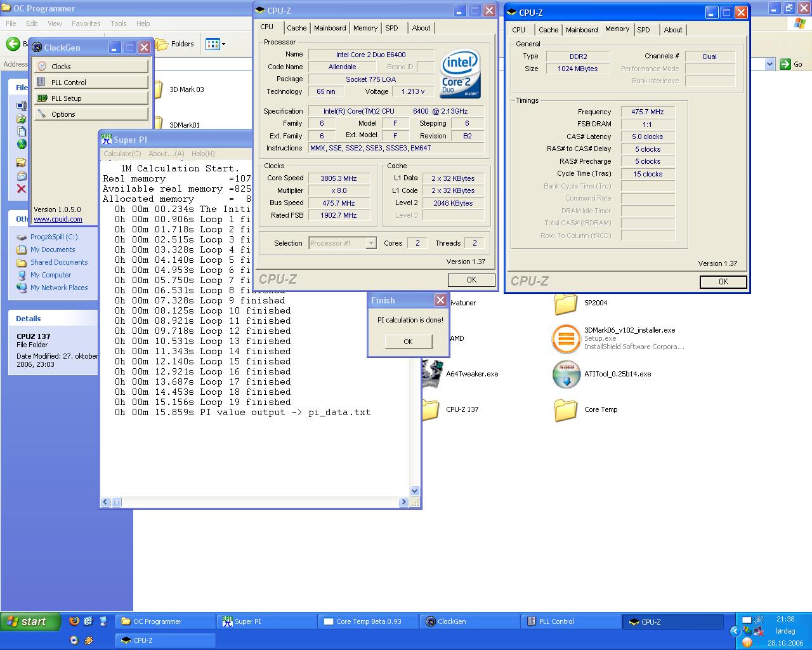Open About tab in CPU-Z processor window

click(421, 28)
